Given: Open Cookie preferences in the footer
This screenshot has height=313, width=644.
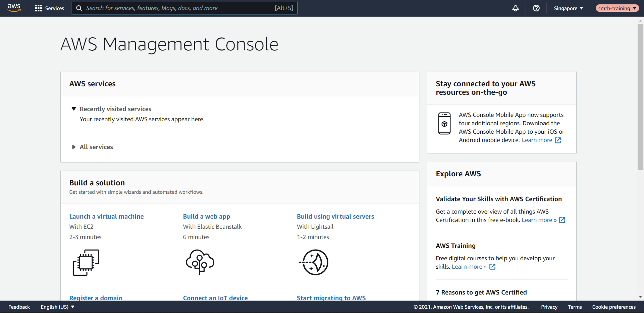Looking at the screenshot, I should point(614,307).
